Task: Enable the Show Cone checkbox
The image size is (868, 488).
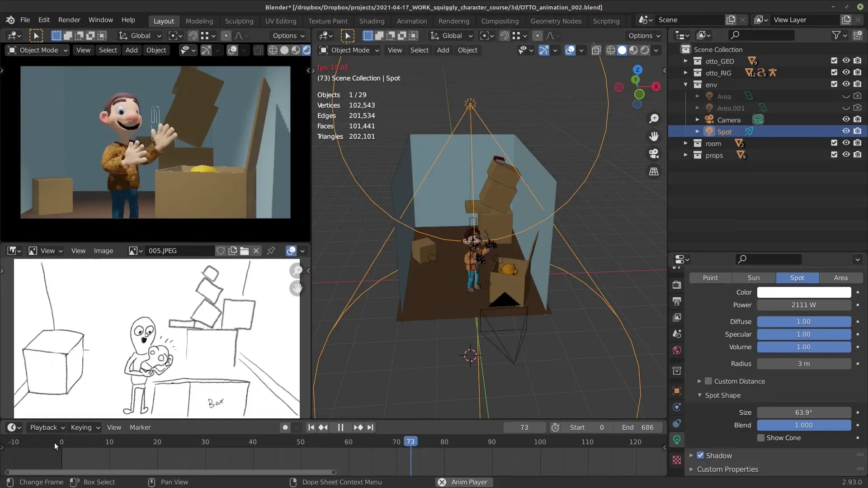Action: click(761, 438)
